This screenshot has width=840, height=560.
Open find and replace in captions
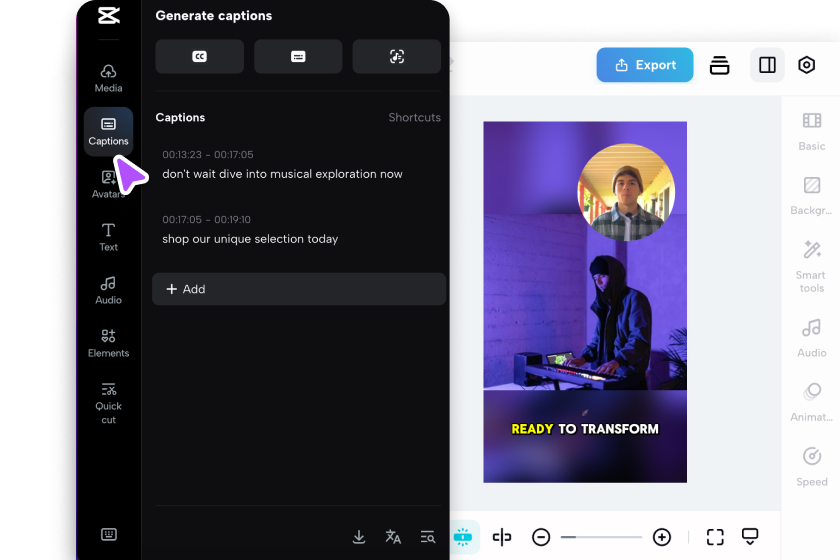tap(428, 536)
